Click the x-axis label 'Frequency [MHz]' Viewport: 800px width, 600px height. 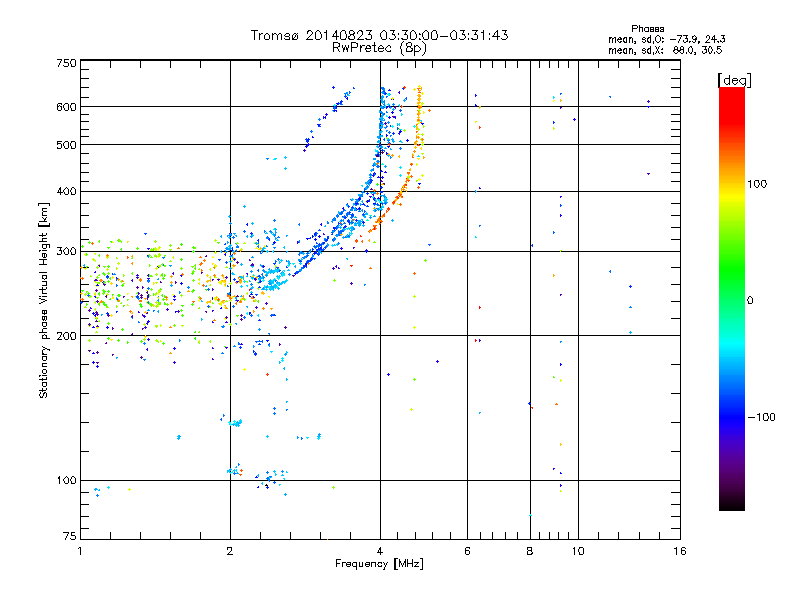coord(379,564)
